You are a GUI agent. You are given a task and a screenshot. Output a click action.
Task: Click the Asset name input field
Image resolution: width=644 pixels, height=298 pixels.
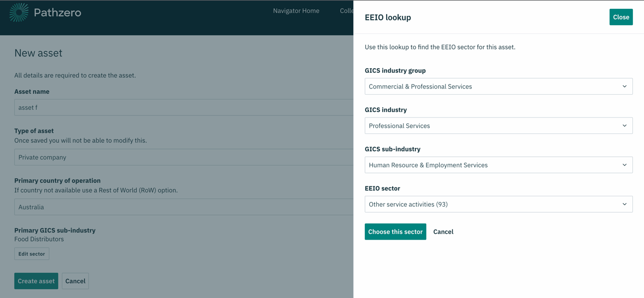coord(184,107)
